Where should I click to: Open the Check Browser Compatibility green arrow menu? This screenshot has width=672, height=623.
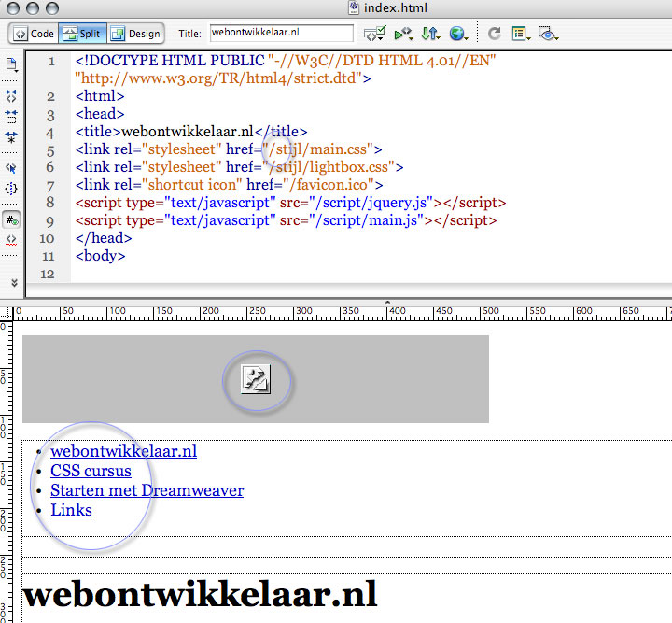pyautogui.click(x=404, y=34)
